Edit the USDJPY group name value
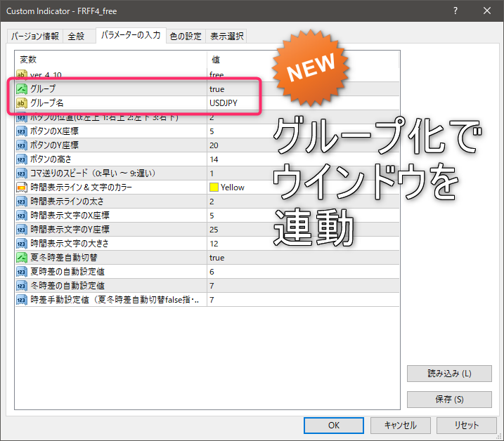The height and width of the screenshot is (441, 504). click(232, 103)
